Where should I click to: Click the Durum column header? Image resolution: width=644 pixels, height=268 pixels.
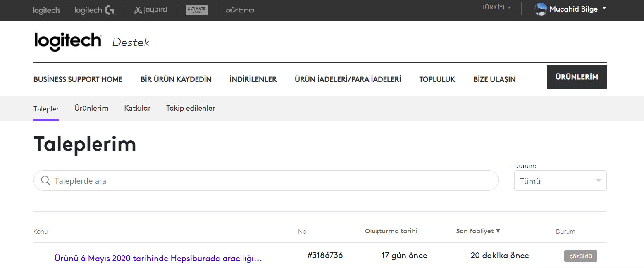point(565,232)
